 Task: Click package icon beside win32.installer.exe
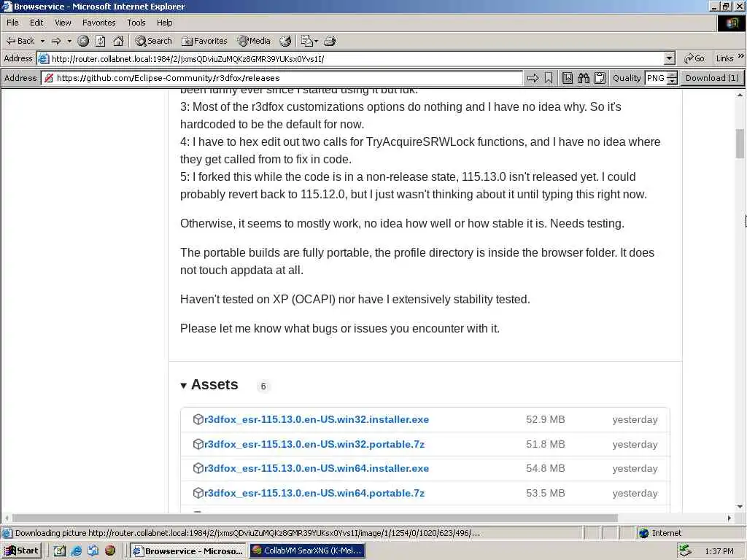point(198,419)
